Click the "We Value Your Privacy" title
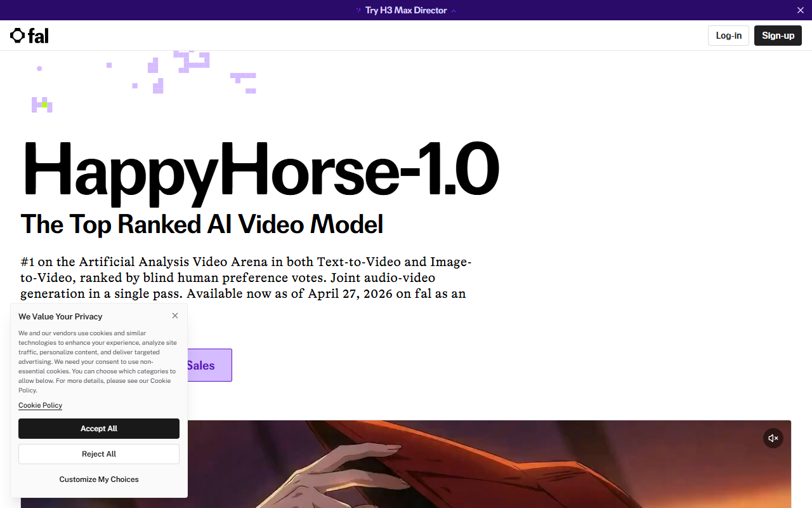812x508 pixels. point(60,316)
